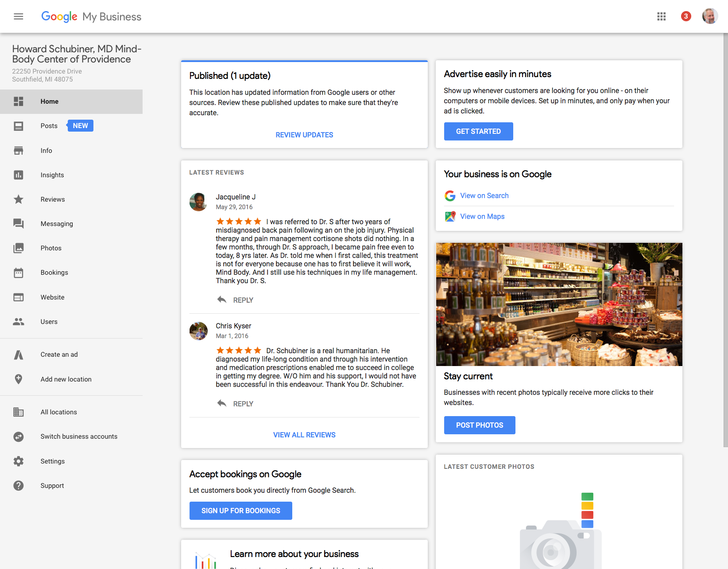Click the Learn more about your business heading
Image resolution: width=728 pixels, height=569 pixels.
click(x=294, y=554)
